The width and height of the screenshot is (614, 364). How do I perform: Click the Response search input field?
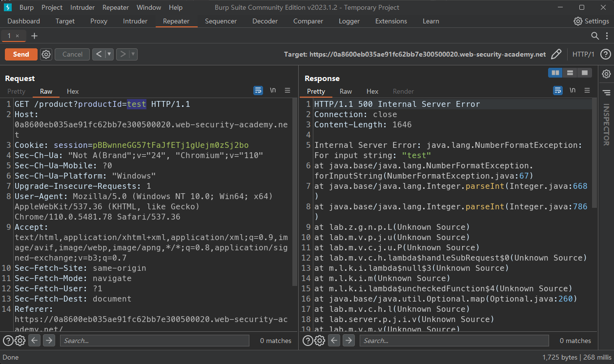click(x=454, y=341)
